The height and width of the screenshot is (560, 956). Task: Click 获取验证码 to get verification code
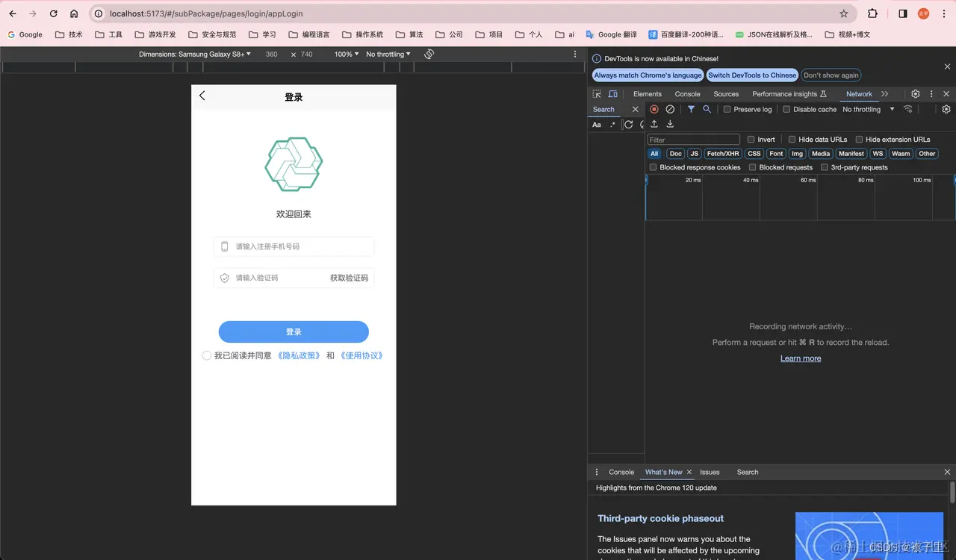pos(349,278)
